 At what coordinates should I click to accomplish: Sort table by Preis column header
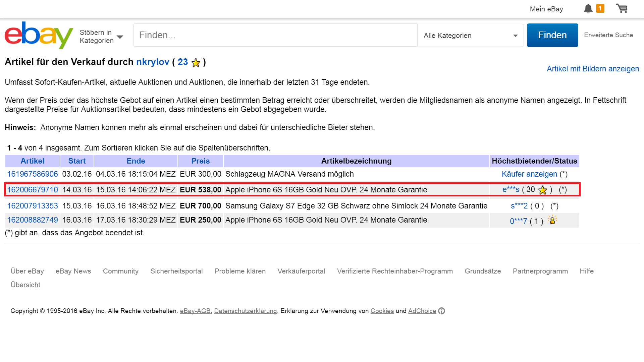[201, 161]
